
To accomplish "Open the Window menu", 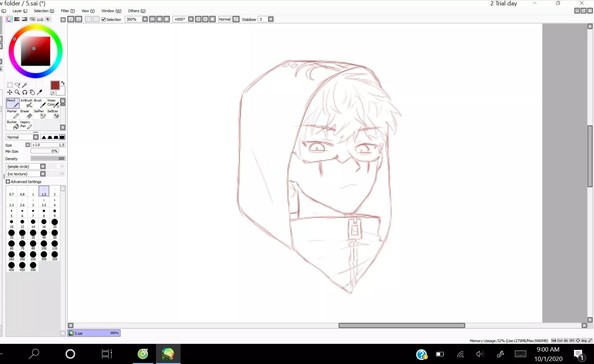I will (x=111, y=11).
